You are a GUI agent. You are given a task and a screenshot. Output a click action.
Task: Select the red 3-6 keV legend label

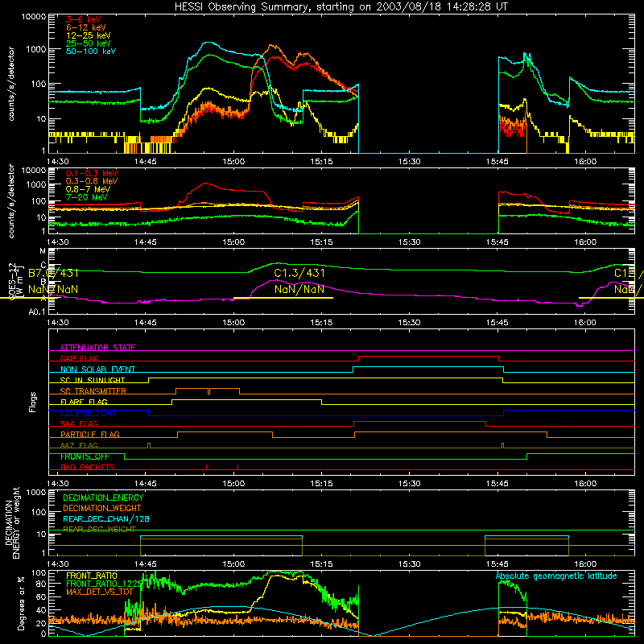coord(84,19)
